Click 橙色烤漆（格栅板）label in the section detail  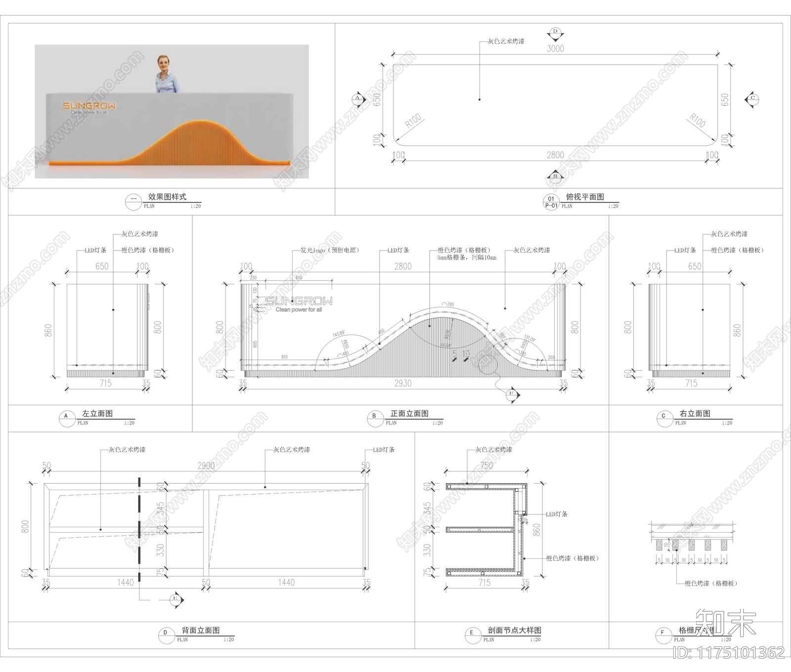coord(573,558)
